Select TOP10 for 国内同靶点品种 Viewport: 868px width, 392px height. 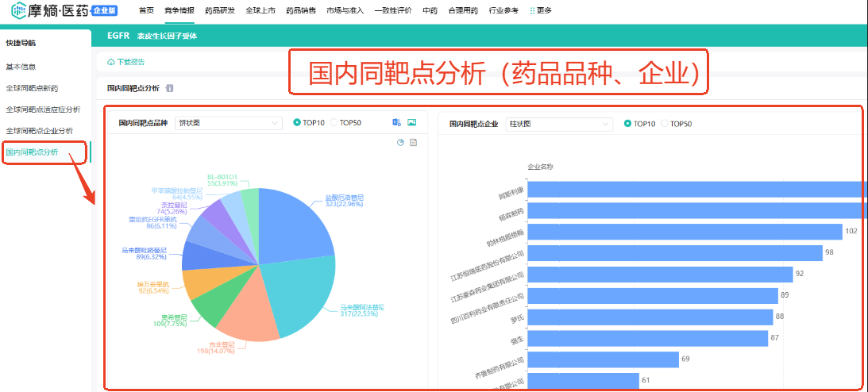[x=297, y=123]
